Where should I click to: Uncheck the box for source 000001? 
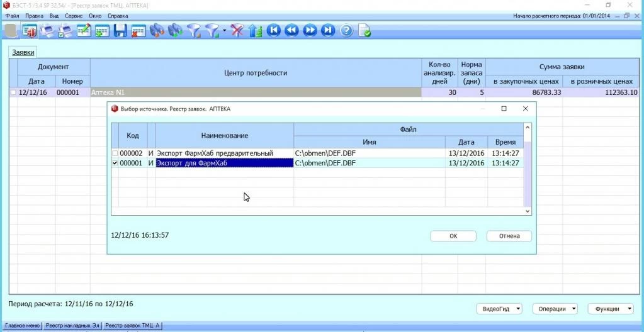(115, 163)
